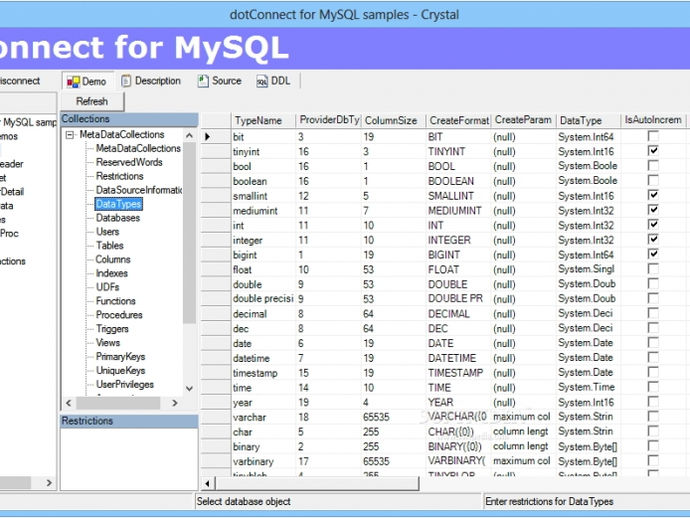
Task: Select the UDFs collection
Action: click(108, 287)
